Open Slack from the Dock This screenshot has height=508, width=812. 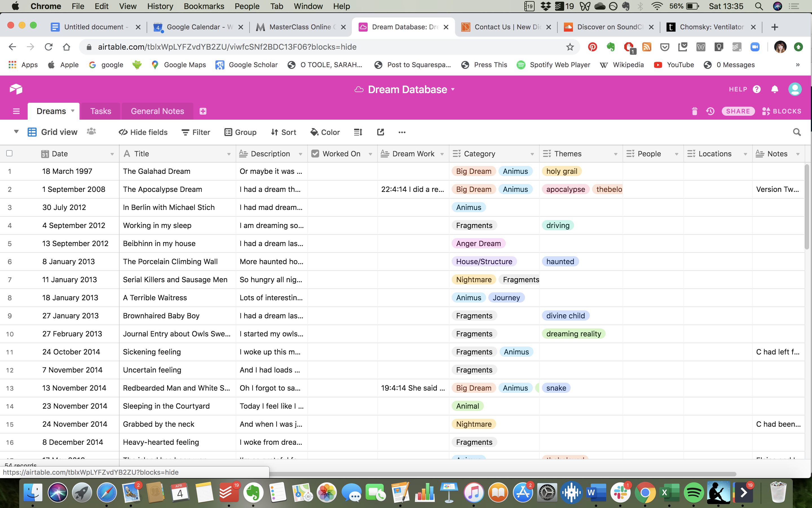coord(620,492)
